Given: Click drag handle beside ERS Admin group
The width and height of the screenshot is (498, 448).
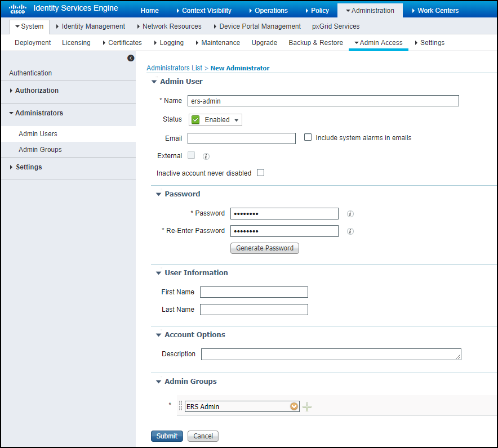Looking at the screenshot, I should click(181, 406).
